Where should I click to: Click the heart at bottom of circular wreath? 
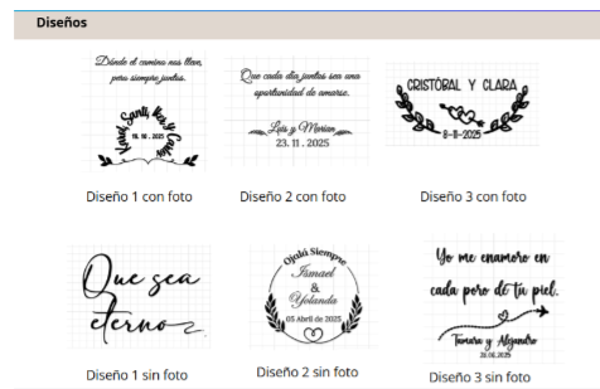tap(313, 335)
